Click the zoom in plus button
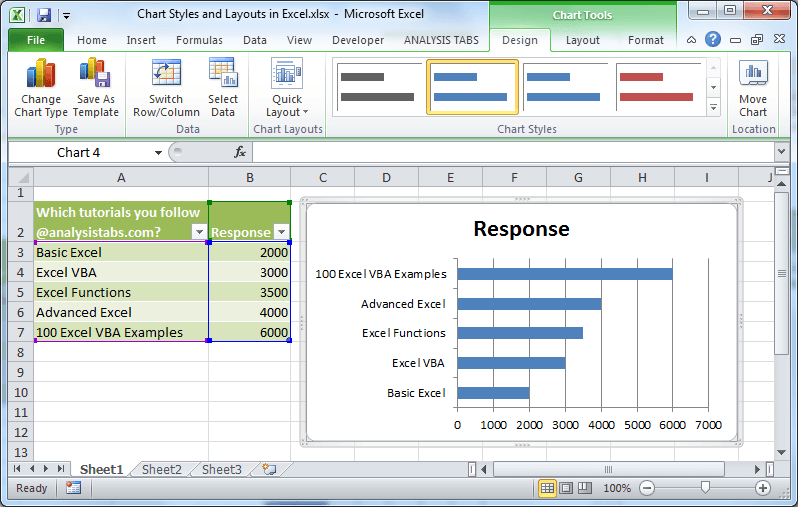The image size is (800, 507). tap(763, 488)
